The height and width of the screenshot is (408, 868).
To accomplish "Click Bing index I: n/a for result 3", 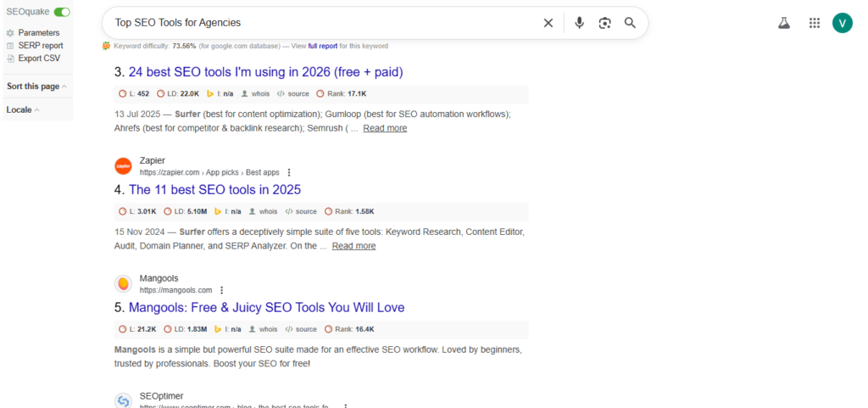I will (x=220, y=94).
